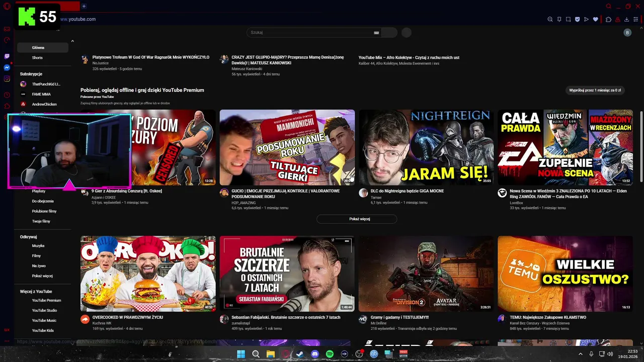Collapse the sidebar section with the up chevron
Screen dimensions: 644x362
tap(72, 41)
